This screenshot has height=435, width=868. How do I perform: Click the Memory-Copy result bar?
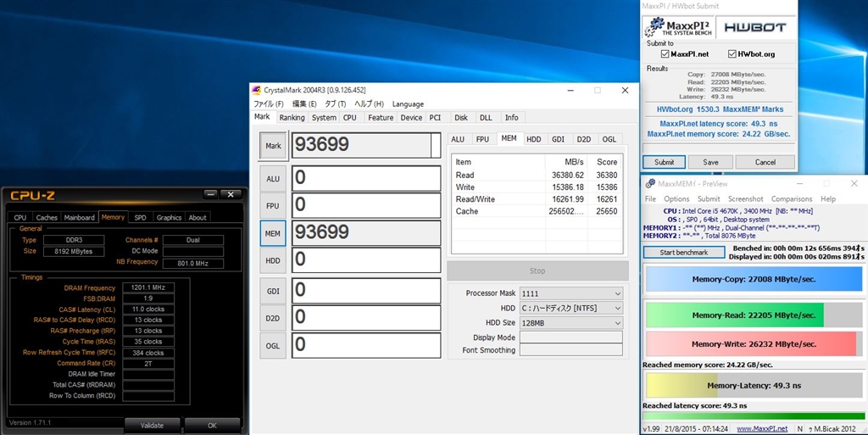(754, 278)
